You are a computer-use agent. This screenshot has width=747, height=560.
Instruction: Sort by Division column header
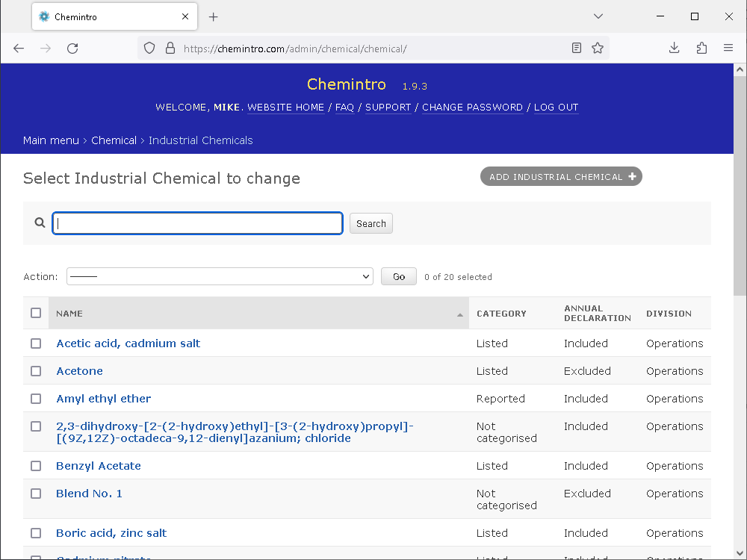tap(669, 314)
